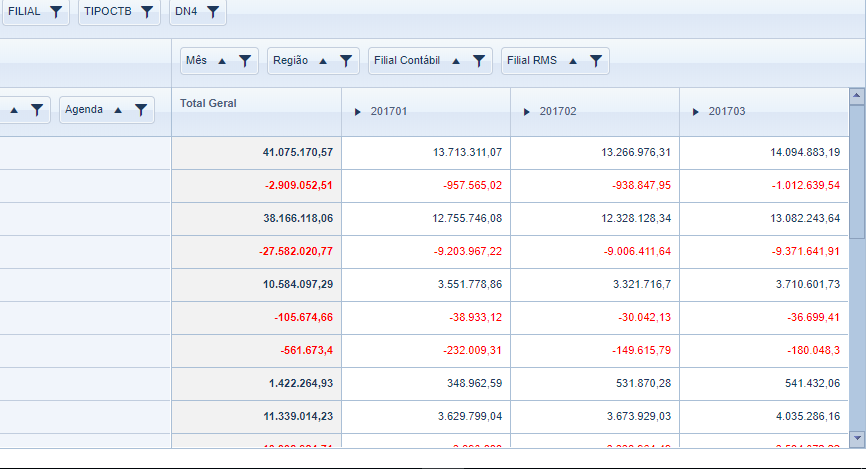866x469 pixels.
Task: Expand the 201701 column group
Action: tap(358, 112)
